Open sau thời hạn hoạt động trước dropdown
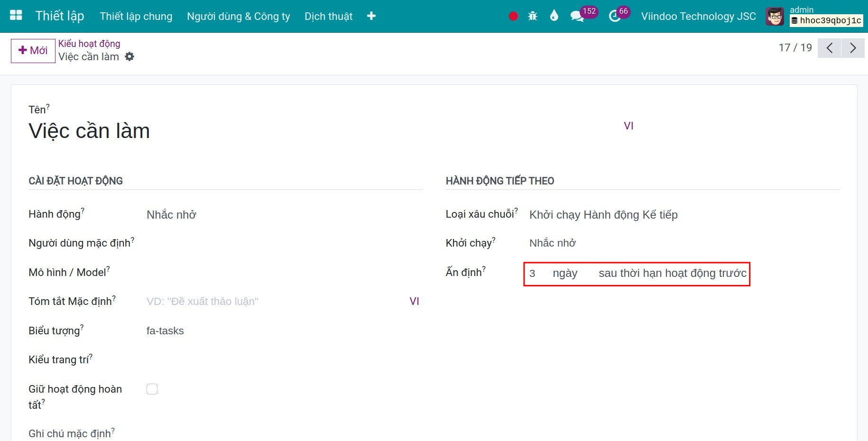The height and width of the screenshot is (441, 868). 673,273
